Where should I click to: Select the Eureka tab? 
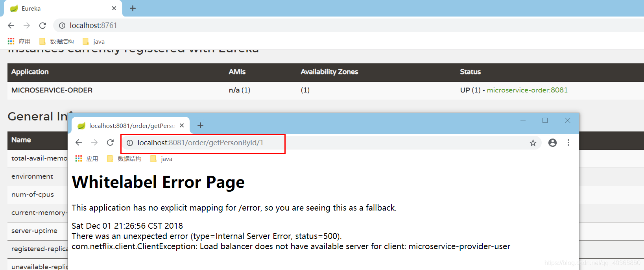(63, 8)
